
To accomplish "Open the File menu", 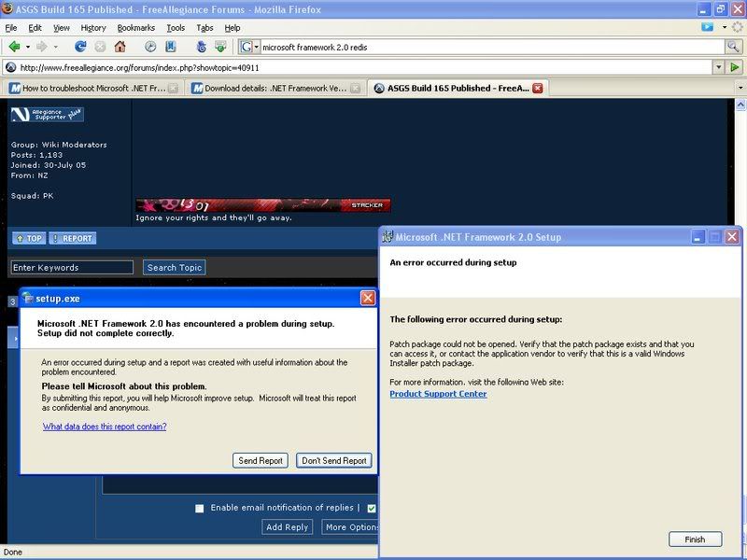I will [x=11, y=28].
